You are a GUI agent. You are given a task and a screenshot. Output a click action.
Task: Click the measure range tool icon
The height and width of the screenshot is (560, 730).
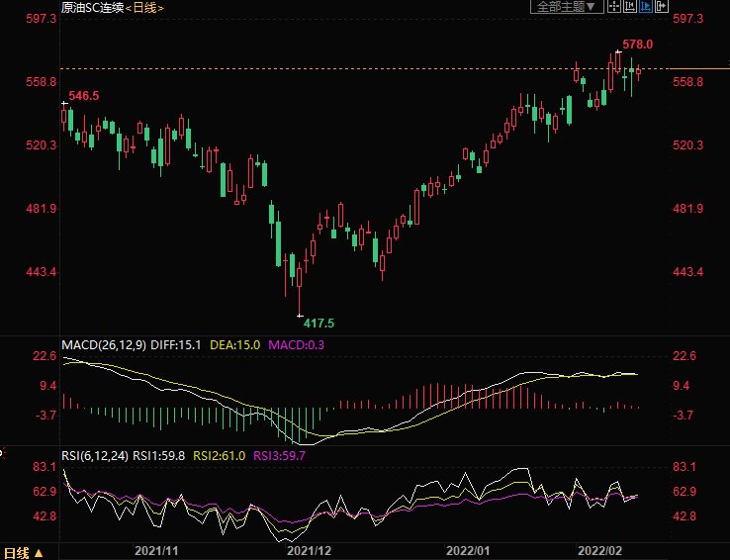coord(630,7)
